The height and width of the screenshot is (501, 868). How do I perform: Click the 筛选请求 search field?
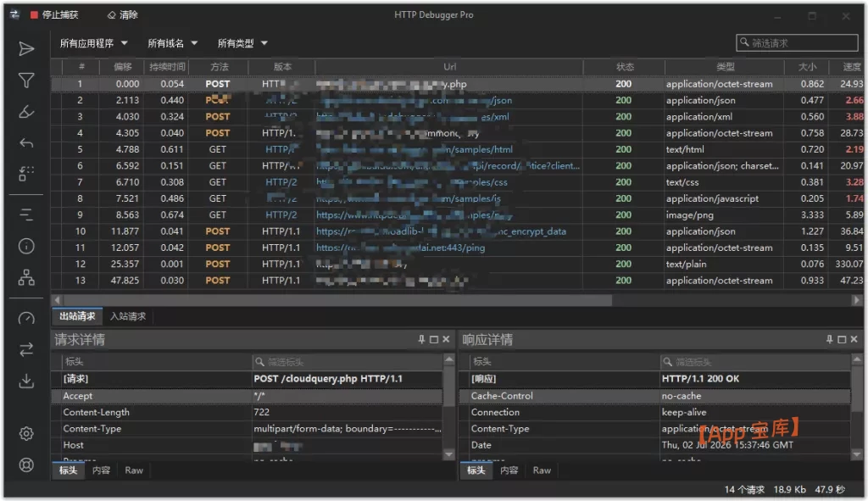pyautogui.click(x=797, y=42)
